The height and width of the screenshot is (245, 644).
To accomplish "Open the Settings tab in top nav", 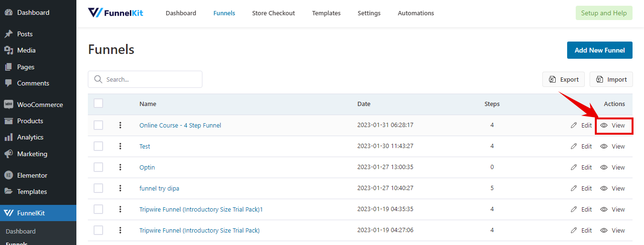I will 369,13.
